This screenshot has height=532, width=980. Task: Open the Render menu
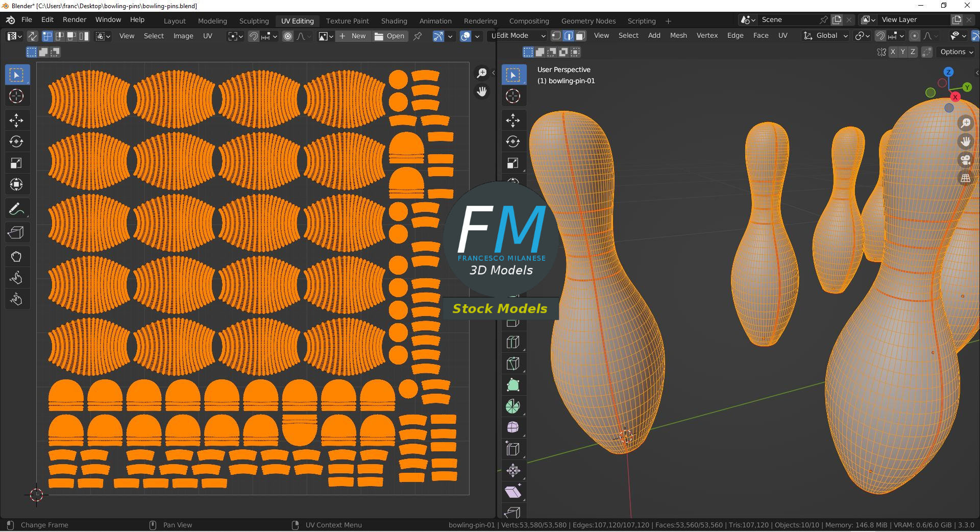click(75, 19)
